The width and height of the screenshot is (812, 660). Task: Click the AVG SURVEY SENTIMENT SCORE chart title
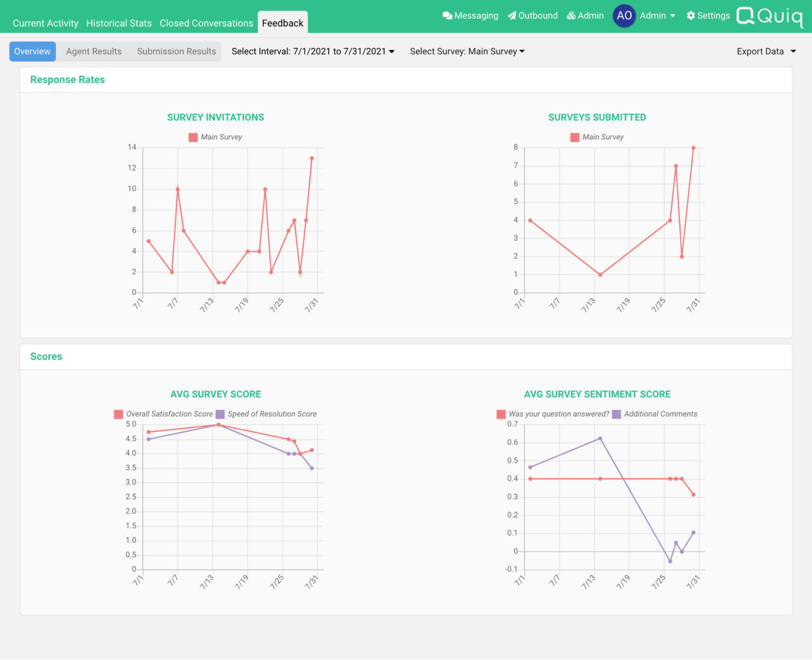597,394
